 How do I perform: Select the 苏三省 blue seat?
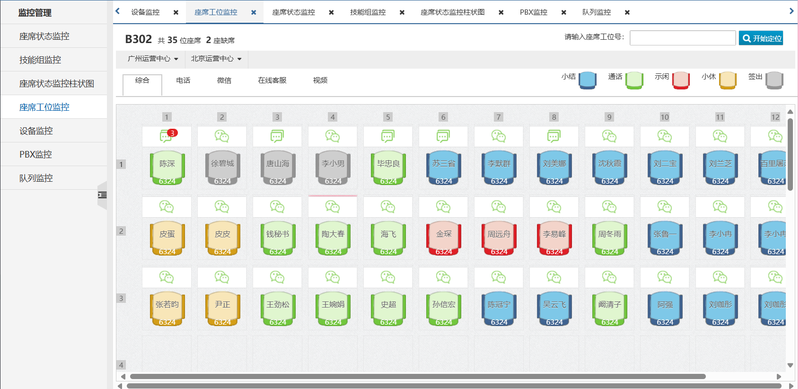[x=443, y=167]
